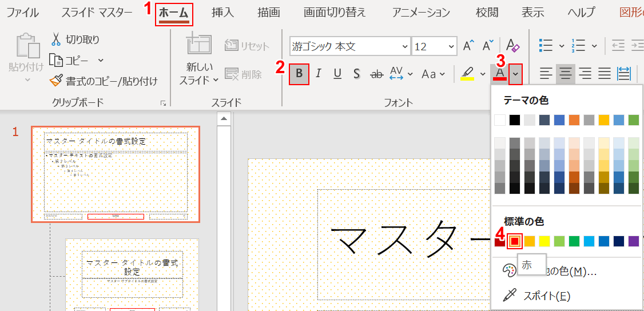Choose dark red standard color
Image resolution: width=644 pixels, height=311 pixels.
pyautogui.click(x=500, y=241)
